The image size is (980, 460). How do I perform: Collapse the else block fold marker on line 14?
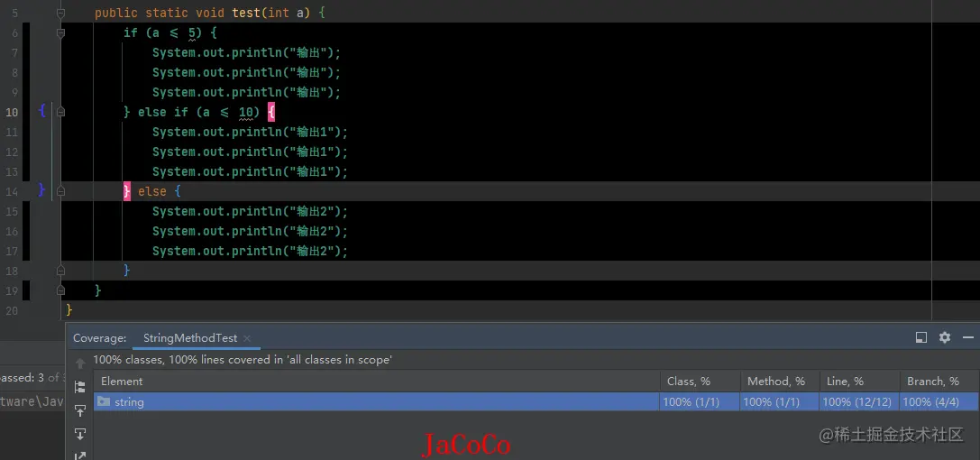pyautogui.click(x=60, y=191)
